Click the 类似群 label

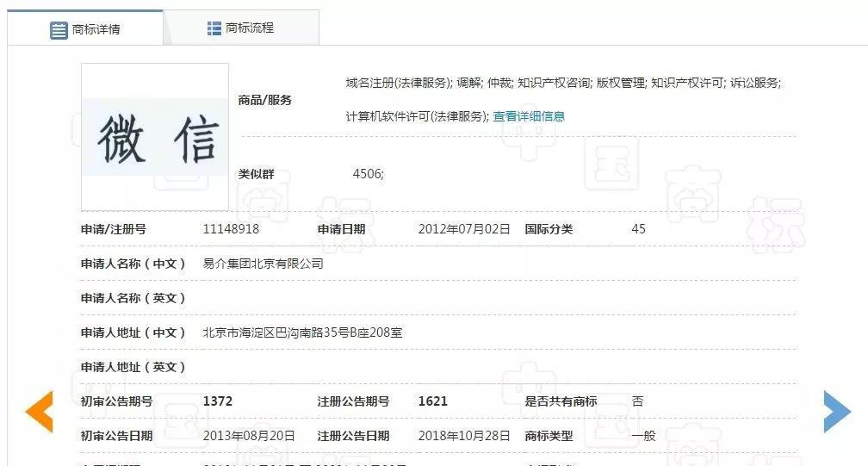point(256,174)
